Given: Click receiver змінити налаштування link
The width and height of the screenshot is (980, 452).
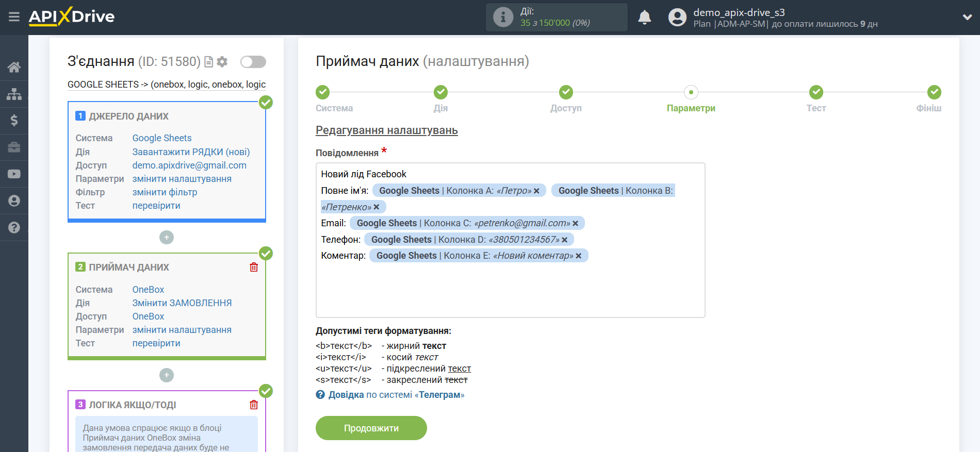Looking at the screenshot, I should pos(182,330).
